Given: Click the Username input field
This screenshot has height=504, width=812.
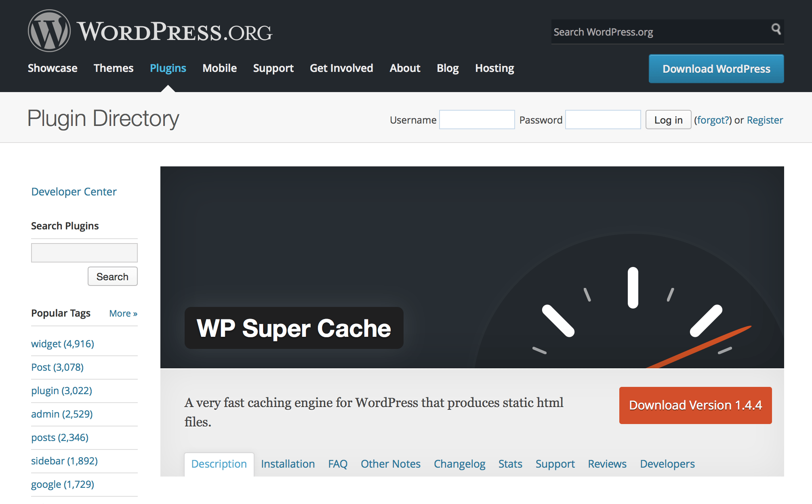Looking at the screenshot, I should pos(476,120).
